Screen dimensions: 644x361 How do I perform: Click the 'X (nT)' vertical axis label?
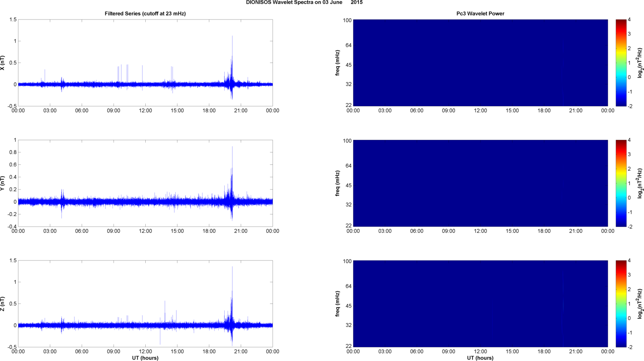click(3, 63)
